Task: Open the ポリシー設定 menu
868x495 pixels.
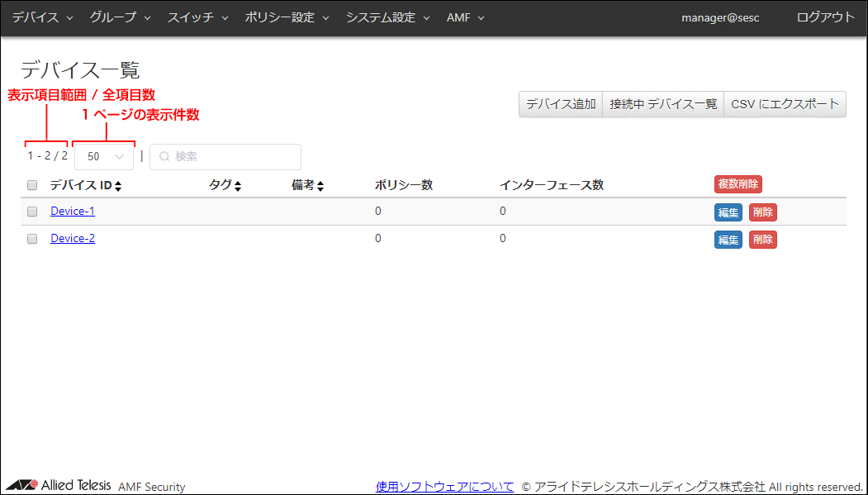Action: click(x=287, y=17)
